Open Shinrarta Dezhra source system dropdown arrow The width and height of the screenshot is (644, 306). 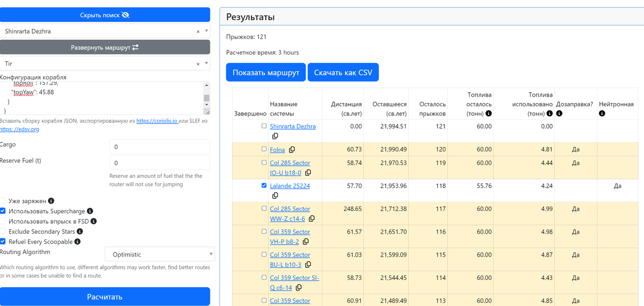pos(207,31)
